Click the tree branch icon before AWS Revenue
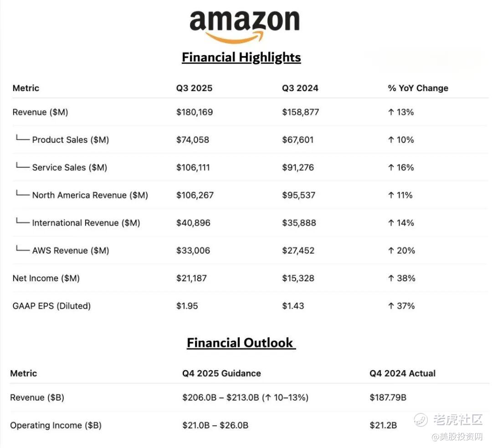The image size is (492, 448). tap(22, 249)
